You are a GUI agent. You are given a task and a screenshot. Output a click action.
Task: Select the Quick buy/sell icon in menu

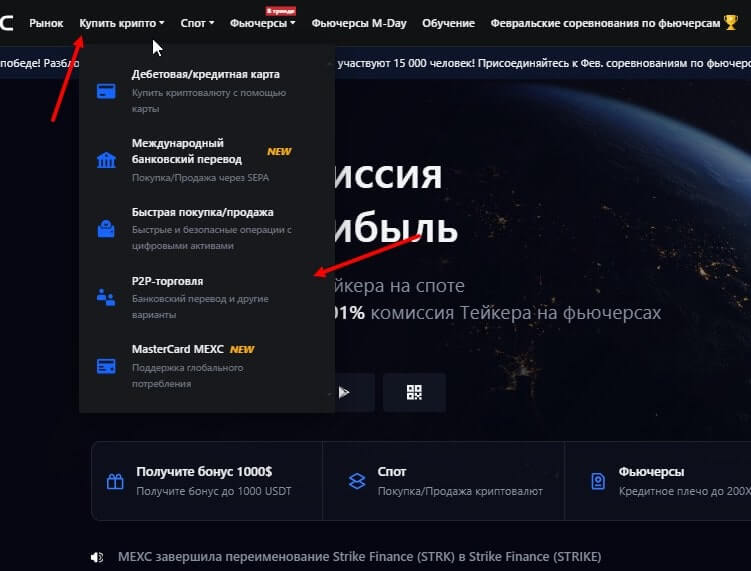(x=106, y=229)
